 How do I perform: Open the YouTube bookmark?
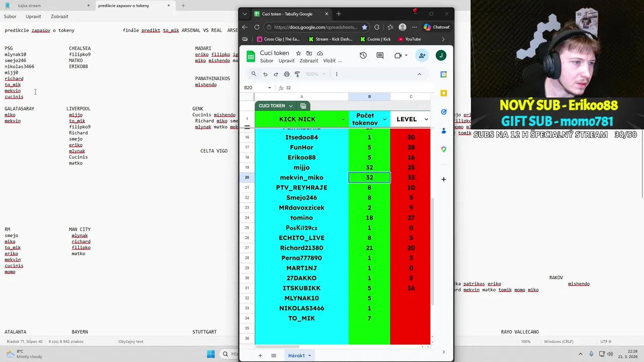pos(409,39)
